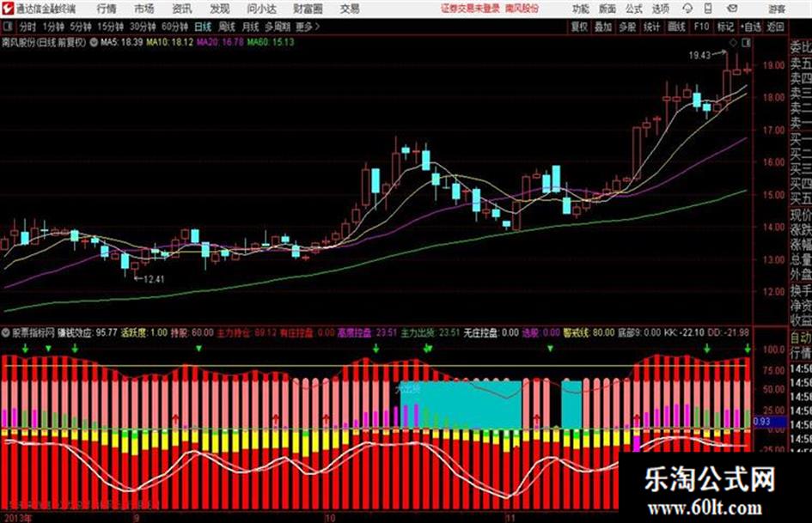Open the 市场 menu
Viewport: 812px width, 523px height.
coord(144,9)
